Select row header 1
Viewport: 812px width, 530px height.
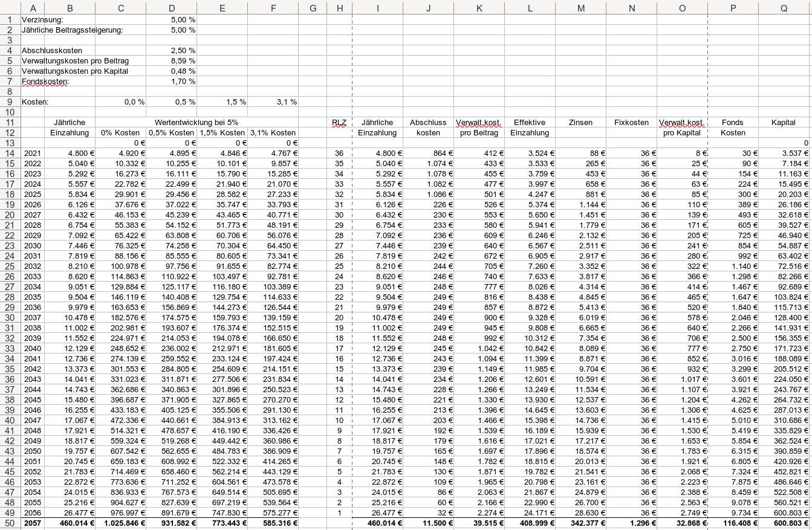pos(10,19)
